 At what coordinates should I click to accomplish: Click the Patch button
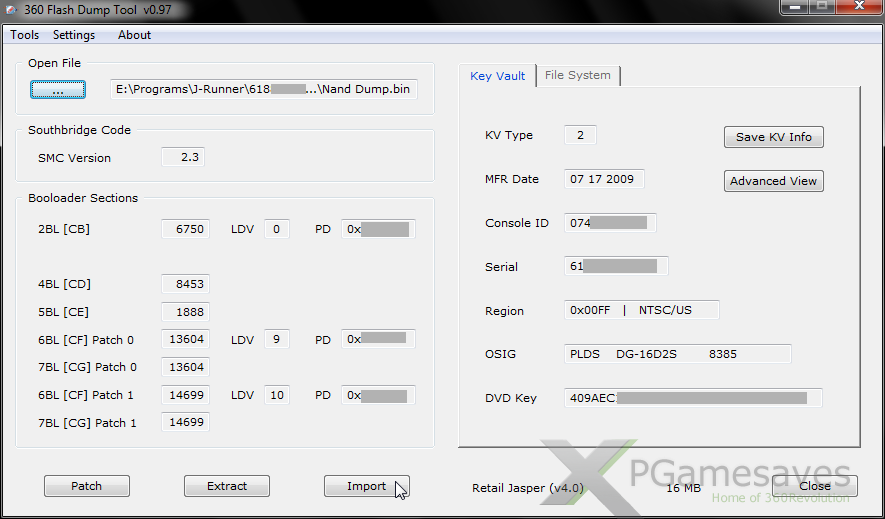(86, 486)
